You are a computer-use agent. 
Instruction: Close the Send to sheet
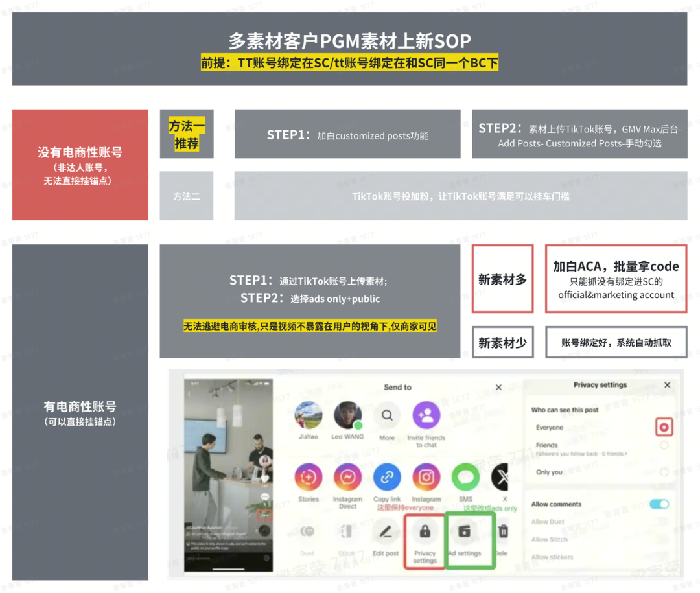[498, 387]
